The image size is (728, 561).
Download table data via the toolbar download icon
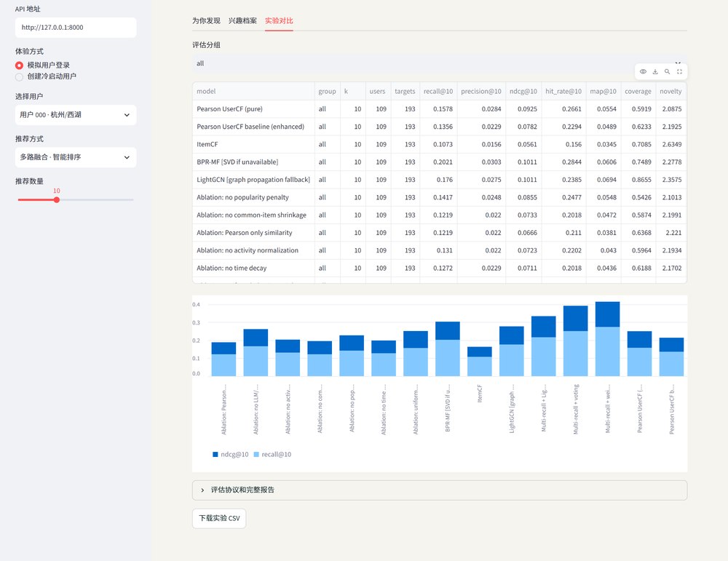coord(655,71)
